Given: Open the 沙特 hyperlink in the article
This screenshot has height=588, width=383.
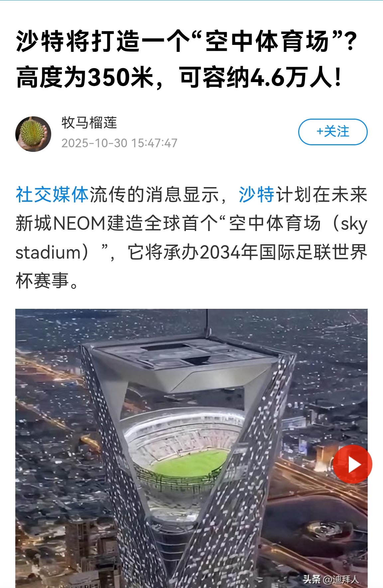Looking at the screenshot, I should pyautogui.click(x=256, y=195).
